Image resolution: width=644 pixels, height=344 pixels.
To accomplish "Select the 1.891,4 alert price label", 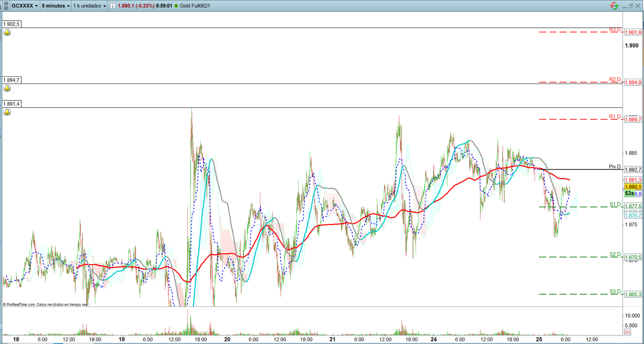I will point(11,104).
